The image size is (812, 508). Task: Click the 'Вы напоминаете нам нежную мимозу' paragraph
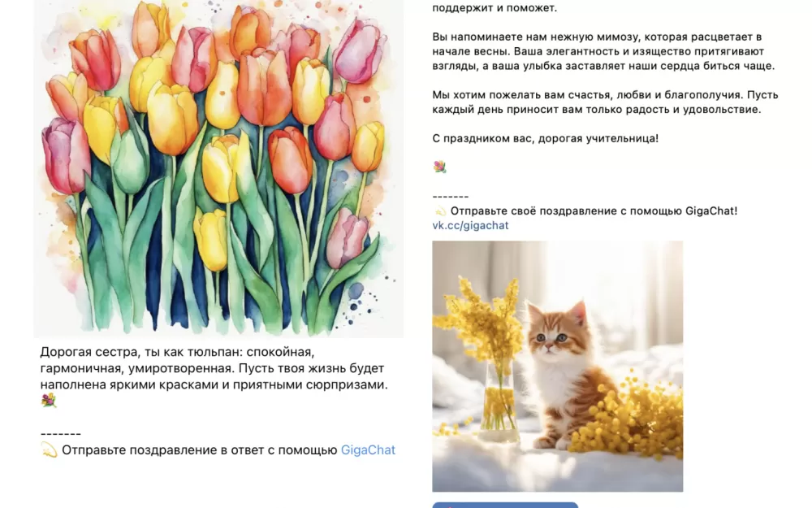pyautogui.click(x=603, y=51)
